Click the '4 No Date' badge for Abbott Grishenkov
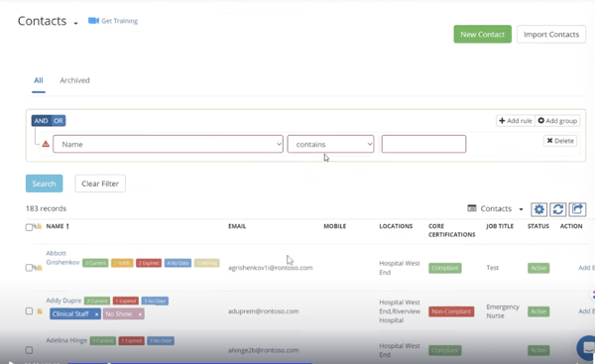 point(178,263)
